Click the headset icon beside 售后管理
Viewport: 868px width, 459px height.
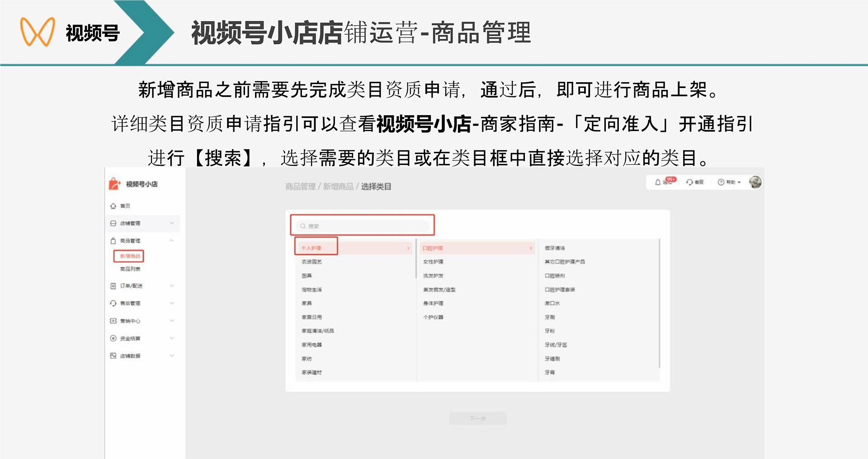113,303
